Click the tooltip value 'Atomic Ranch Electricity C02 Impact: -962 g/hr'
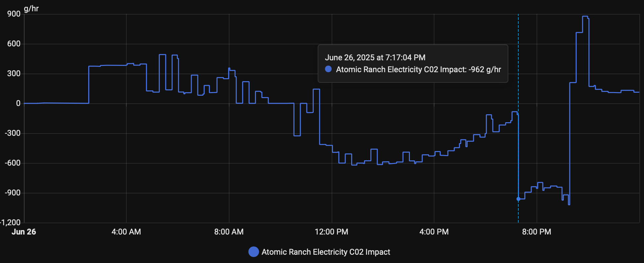Viewport: 644px width, 263px height. coord(419,70)
